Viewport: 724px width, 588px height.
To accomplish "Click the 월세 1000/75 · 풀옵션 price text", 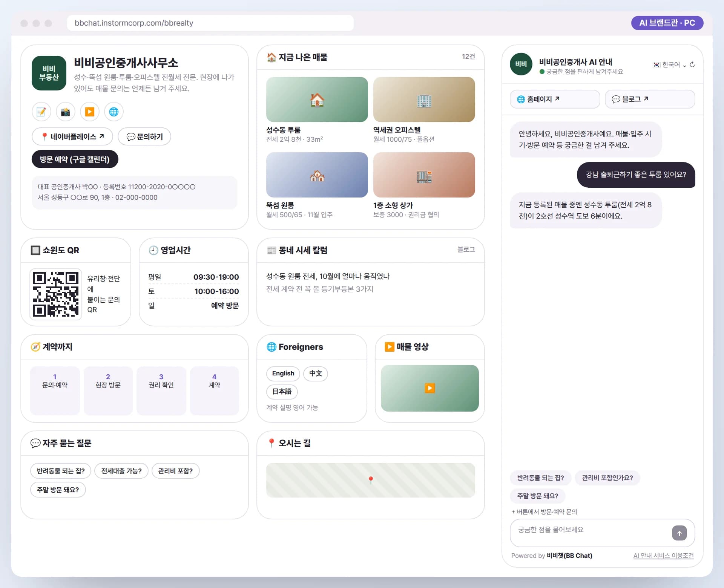I will point(404,139).
